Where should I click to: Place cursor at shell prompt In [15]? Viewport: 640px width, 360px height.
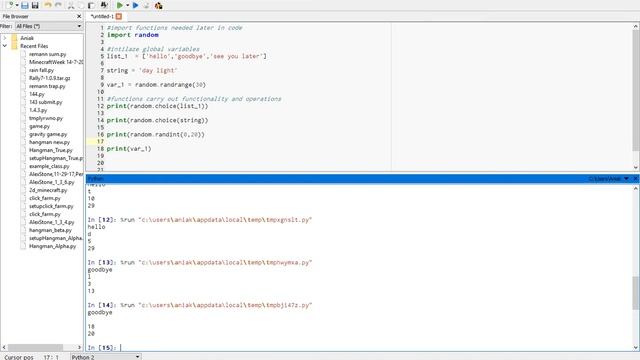[x=121, y=348]
